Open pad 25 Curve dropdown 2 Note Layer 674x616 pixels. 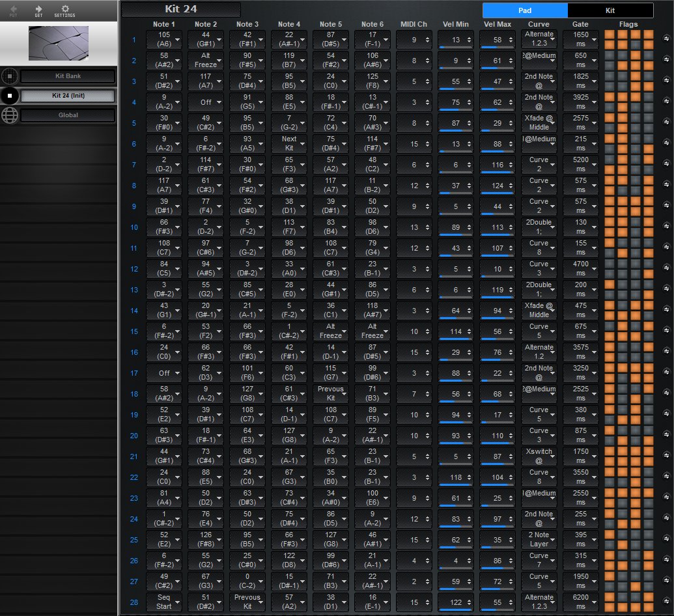point(539,539)
